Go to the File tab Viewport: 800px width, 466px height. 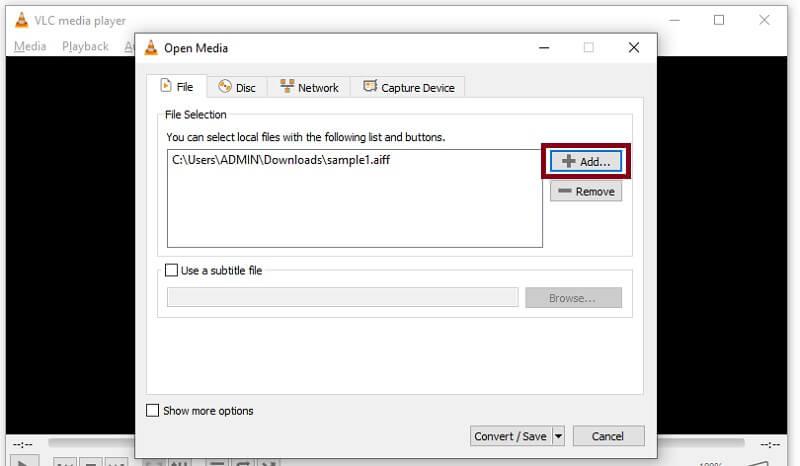pos(177,87)
